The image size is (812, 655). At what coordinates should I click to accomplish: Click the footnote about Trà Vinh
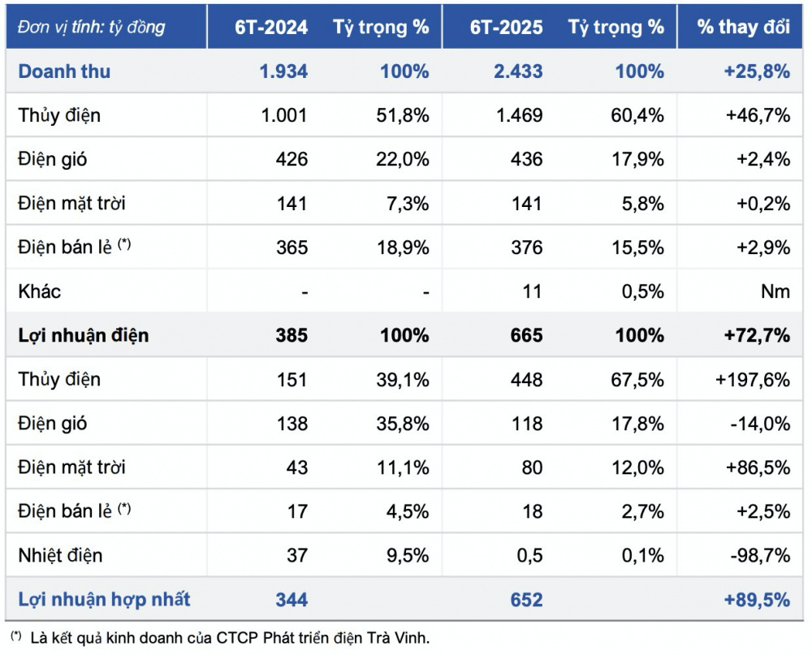pyautogui.click(x=227, y=638)
